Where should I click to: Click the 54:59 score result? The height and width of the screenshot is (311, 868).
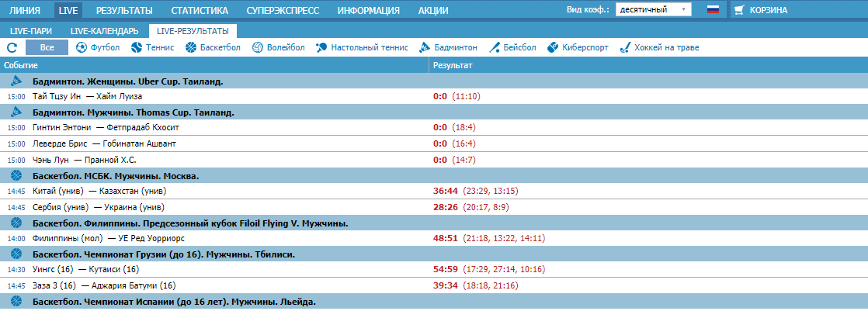pos(446,269)
